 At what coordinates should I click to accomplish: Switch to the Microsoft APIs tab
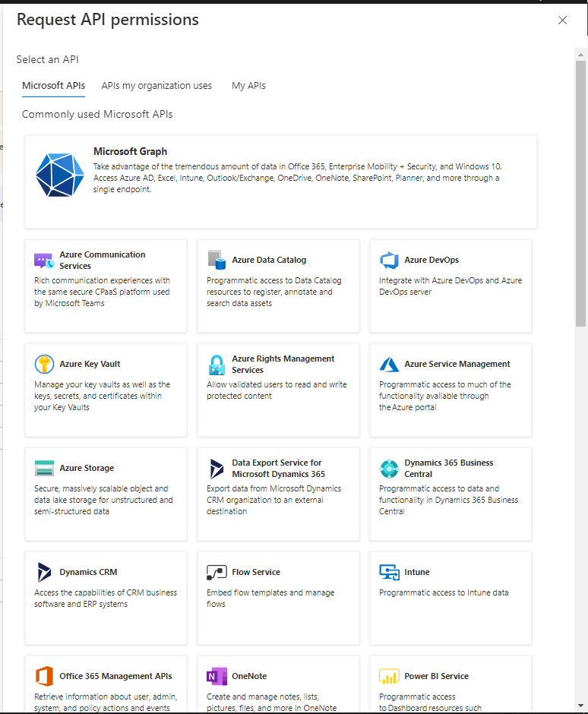(54, 86)
